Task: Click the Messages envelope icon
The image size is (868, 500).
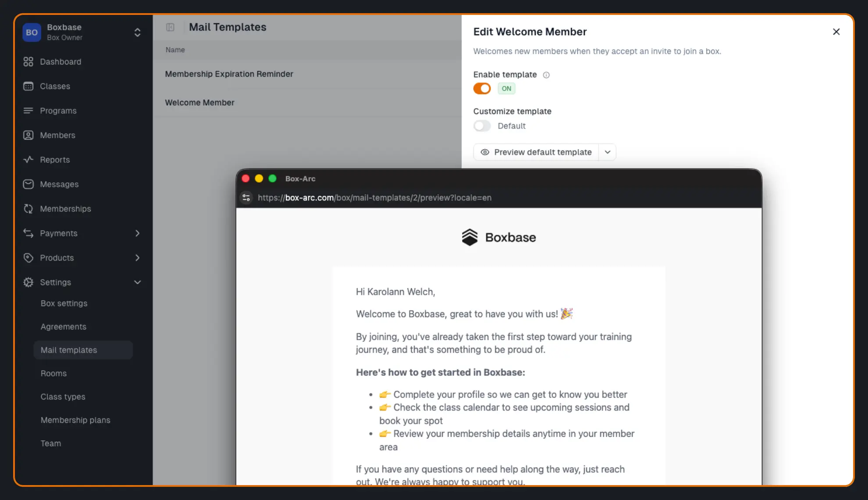Action: coord(28,184)
